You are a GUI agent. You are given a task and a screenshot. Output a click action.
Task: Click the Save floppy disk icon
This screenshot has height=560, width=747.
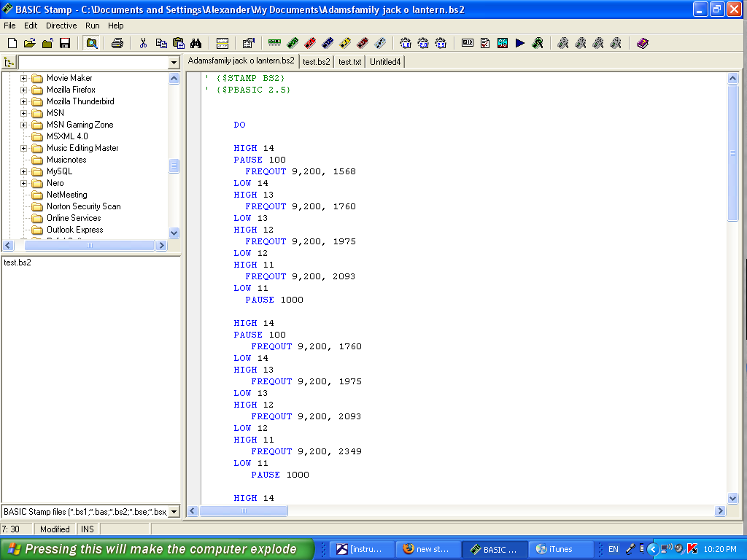65,43
